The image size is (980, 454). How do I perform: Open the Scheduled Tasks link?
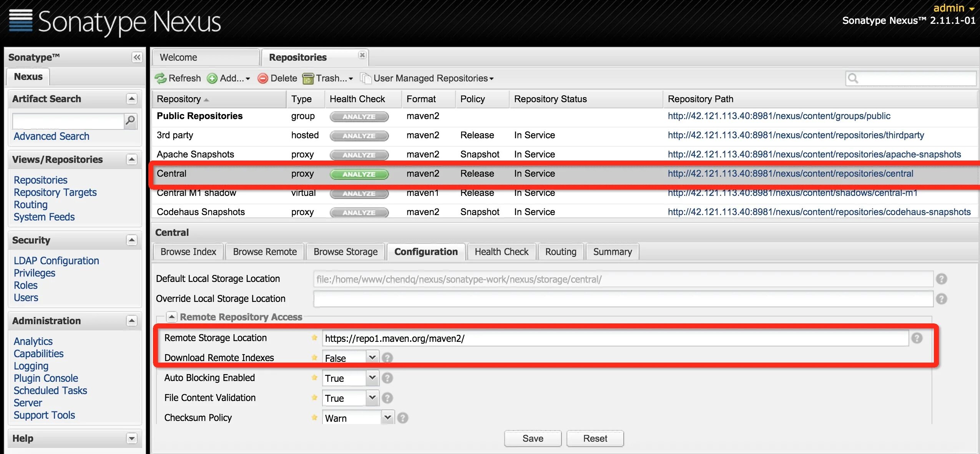coord(50,391)
